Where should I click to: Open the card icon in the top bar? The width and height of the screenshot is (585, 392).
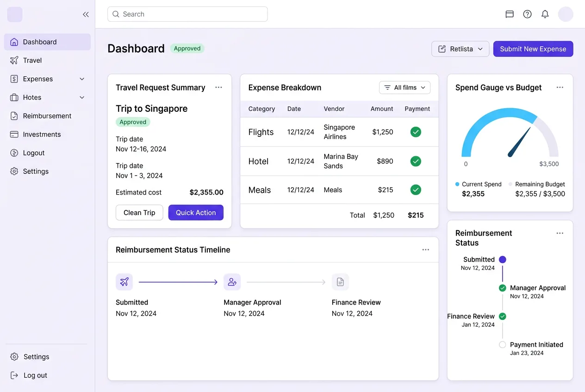(x=510, y=14)
